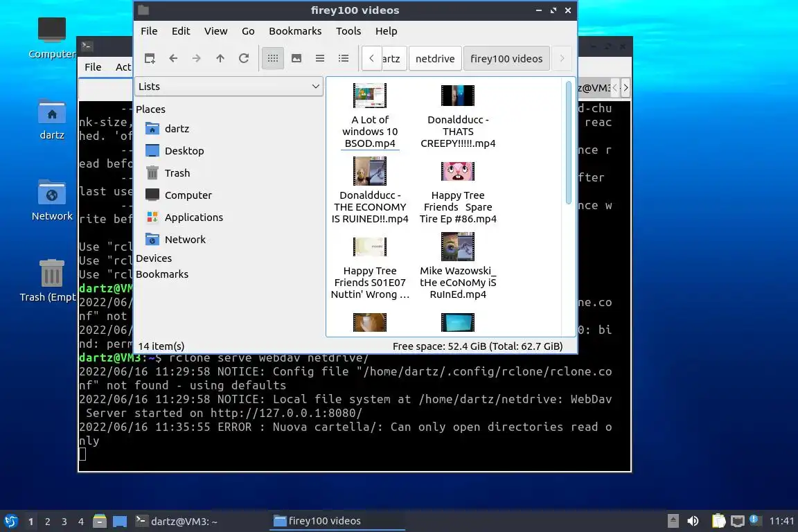
Task: Click the terminal icon in terminal title bar
Action: [x=87, y=46]
